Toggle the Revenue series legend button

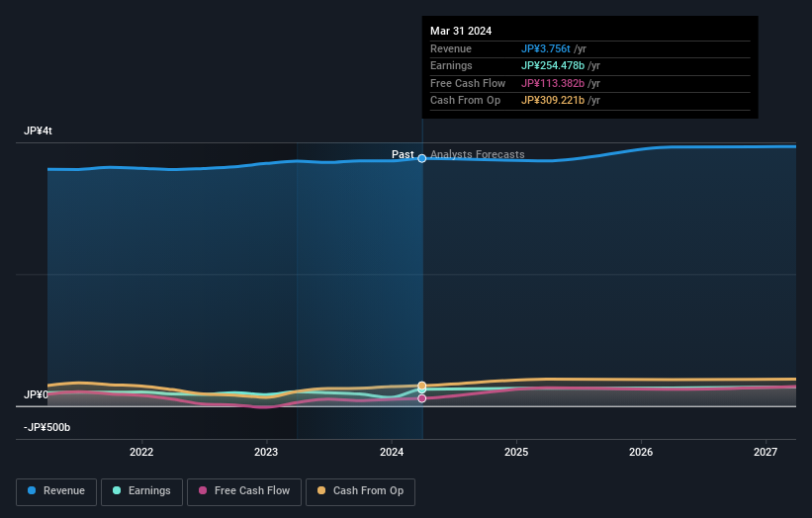56,491
